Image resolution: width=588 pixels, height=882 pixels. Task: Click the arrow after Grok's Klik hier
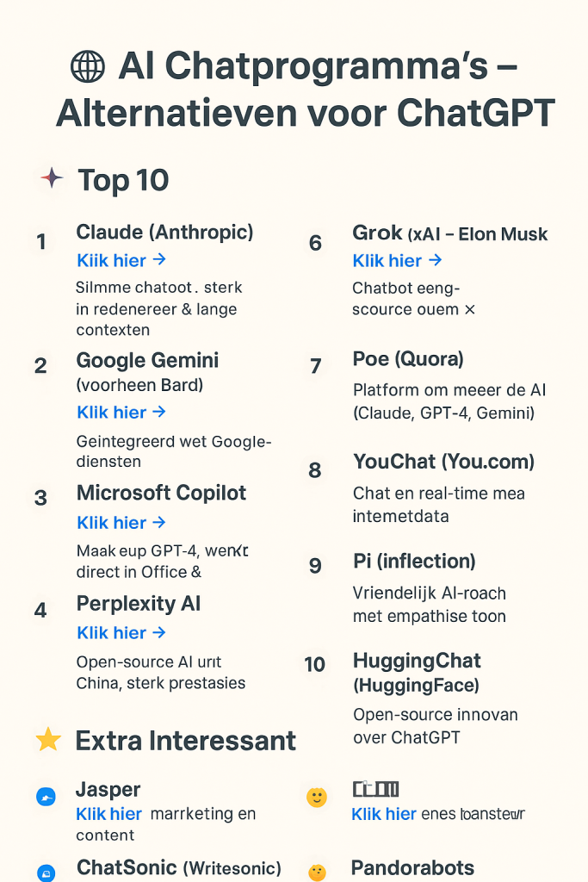[x=436, y=260]
